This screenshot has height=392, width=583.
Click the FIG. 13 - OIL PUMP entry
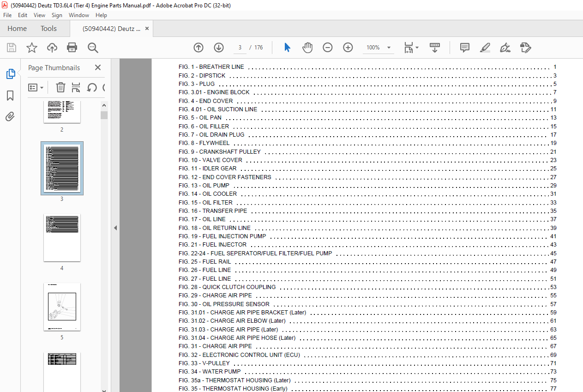coord(204,186)
